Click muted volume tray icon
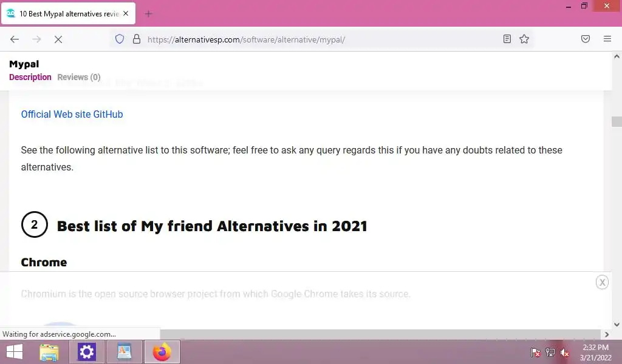622x364 pixels. pos(564,352)
